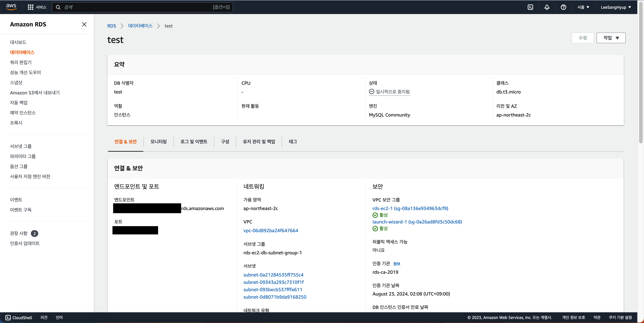Click the 정보 link beside 인증 기관
Screen dimensions: 644x323
tap(396, 264)
